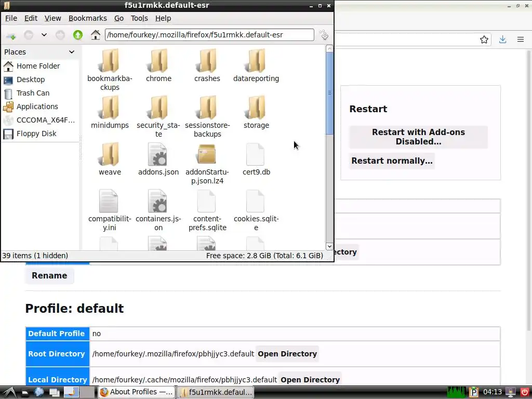532x399 pixels.
Task: Select the crashes folder
Action: click(207, 65)
